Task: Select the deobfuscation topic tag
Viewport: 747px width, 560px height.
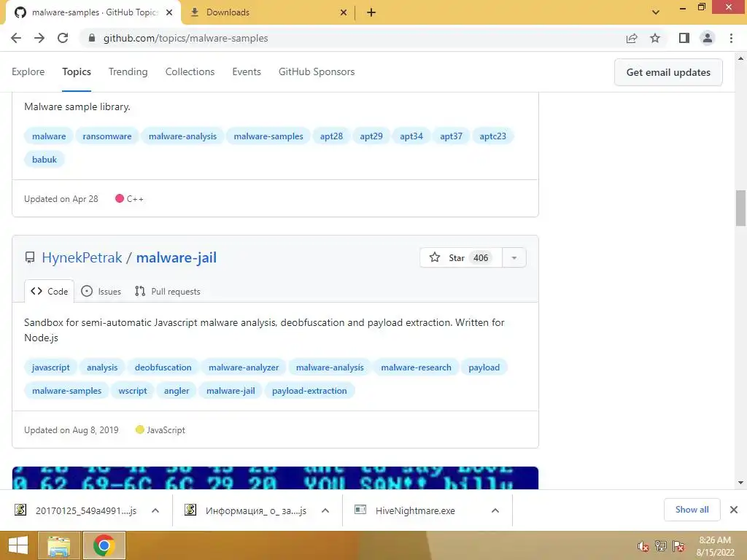Action: tap(163, 367)
